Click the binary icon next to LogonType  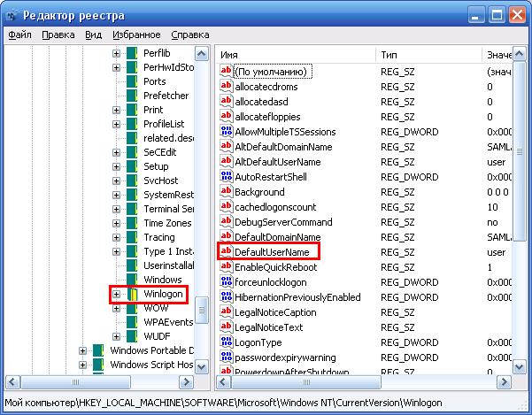tap(226, 342)
